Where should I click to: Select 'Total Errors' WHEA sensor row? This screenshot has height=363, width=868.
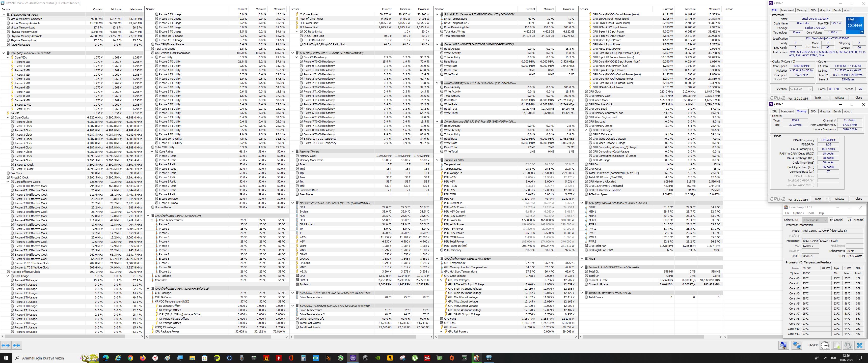[650, 297]
